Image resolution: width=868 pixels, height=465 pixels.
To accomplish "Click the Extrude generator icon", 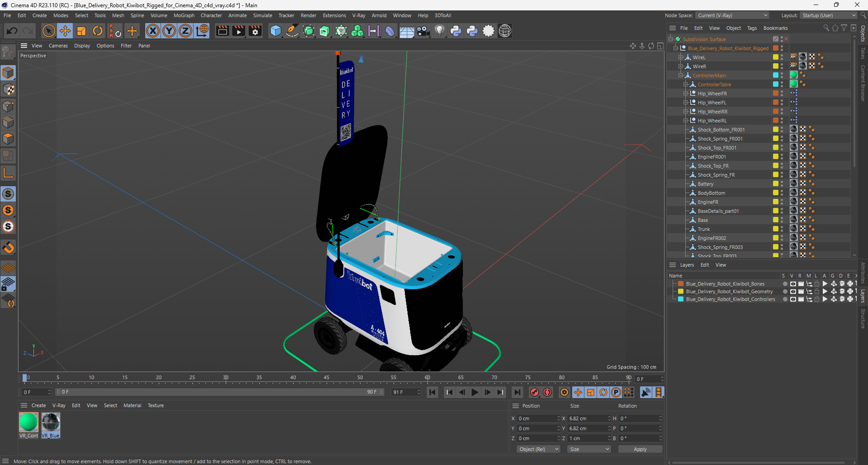I will 325,31.
